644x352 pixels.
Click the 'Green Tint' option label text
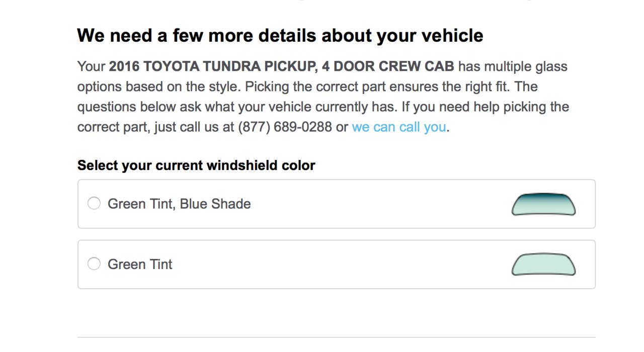click(140, 264)
